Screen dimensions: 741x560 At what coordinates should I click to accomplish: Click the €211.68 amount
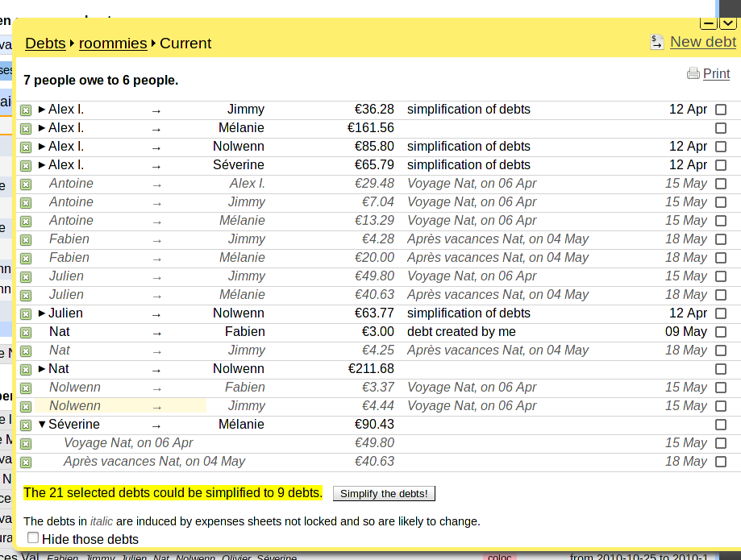click(x=371, y=369)
